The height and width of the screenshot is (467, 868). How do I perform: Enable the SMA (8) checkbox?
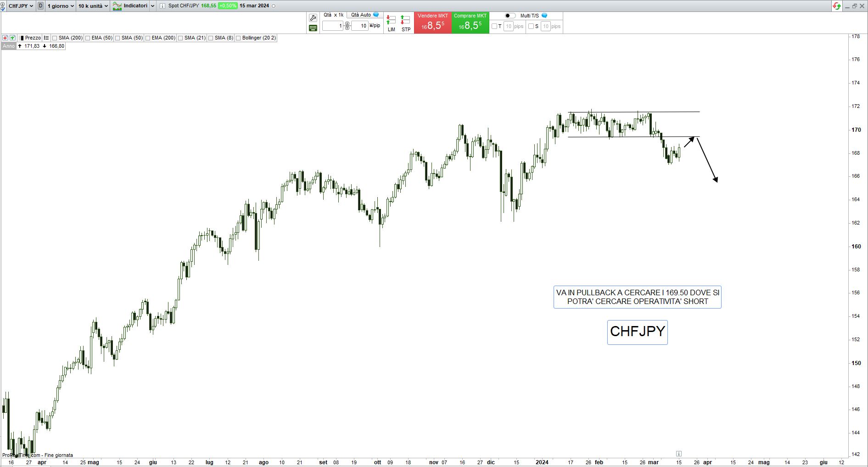[x=211, y=38]
